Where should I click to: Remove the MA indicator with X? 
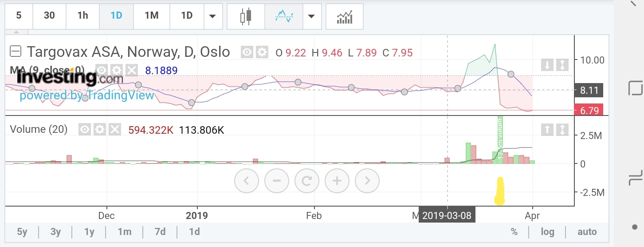132,70
